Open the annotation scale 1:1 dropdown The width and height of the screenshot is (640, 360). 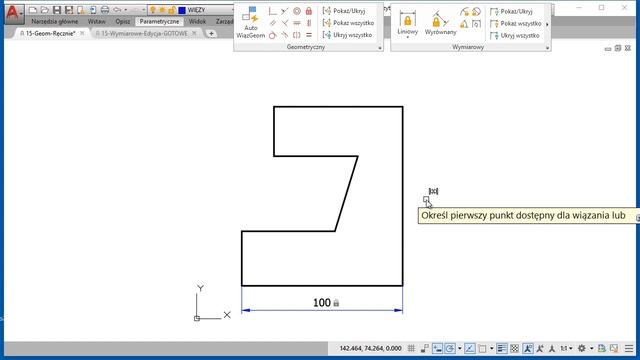[x=566, y=348]
